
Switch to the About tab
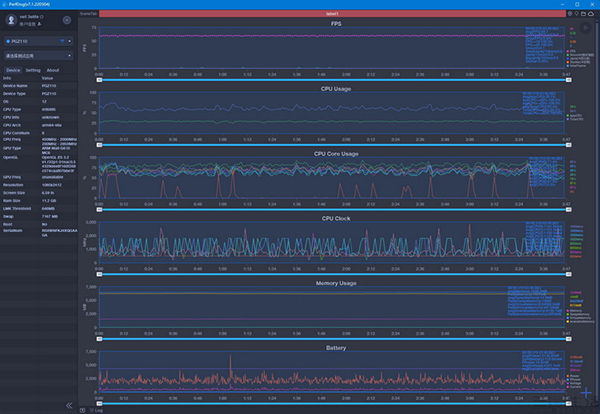[x=53, y=71]
